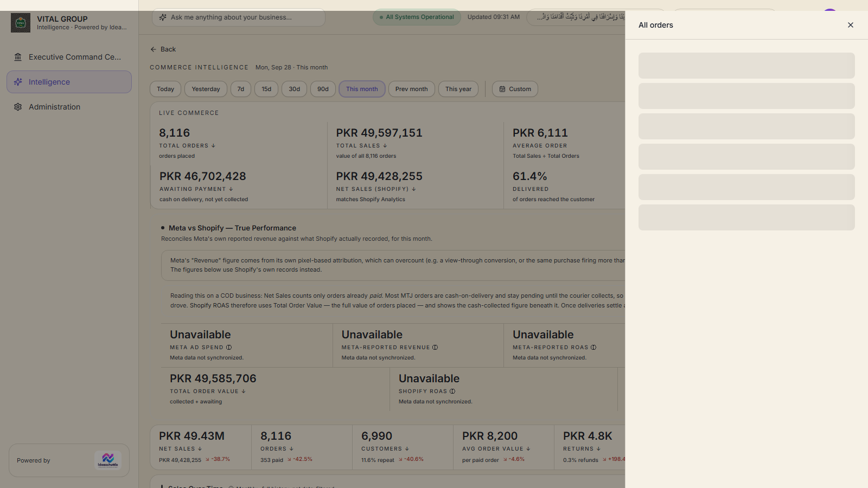Choose the 7d range filter

[x=241, y=89]
